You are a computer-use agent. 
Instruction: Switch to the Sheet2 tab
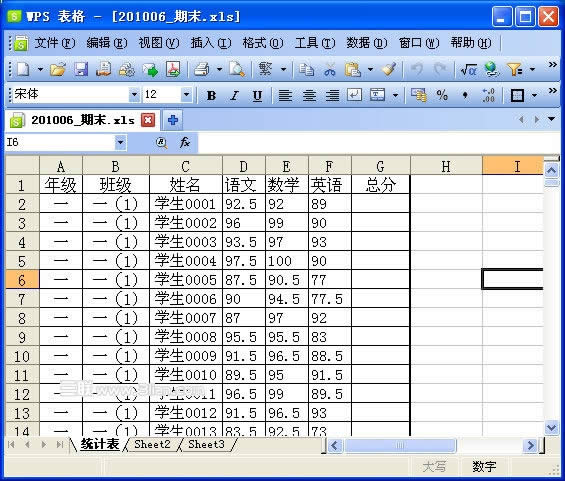(x=152, y=444)
